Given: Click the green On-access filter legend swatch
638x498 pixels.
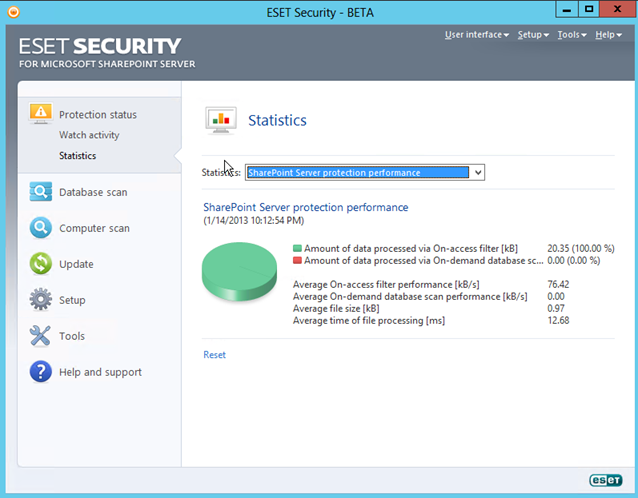Looking at the screenshot, I should pyautogui.click(x=297, y=248).
